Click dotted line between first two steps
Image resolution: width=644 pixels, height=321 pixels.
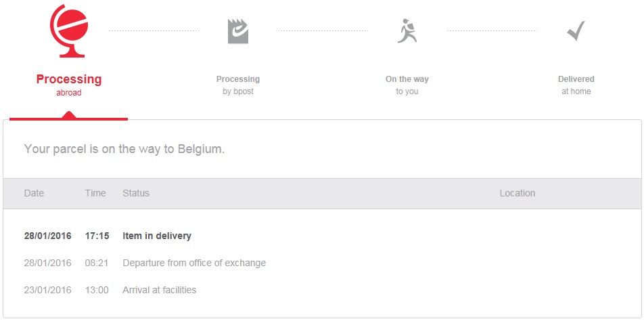pos(154,30)
